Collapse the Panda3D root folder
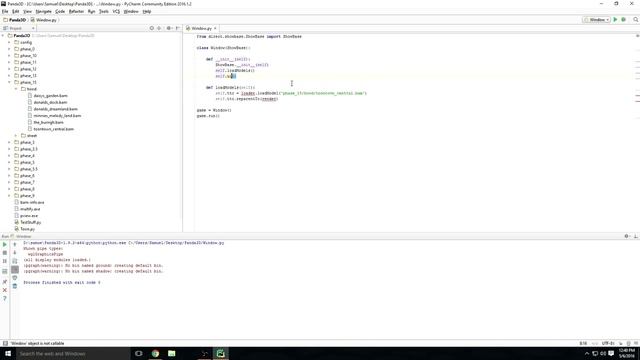The width and height of the screenshot is (640, 360). 3,36
